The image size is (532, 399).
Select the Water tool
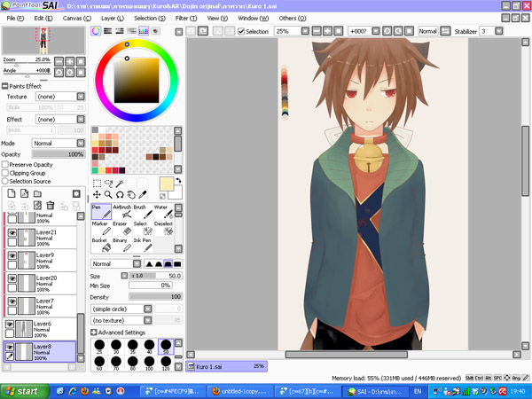pos(163,212)
